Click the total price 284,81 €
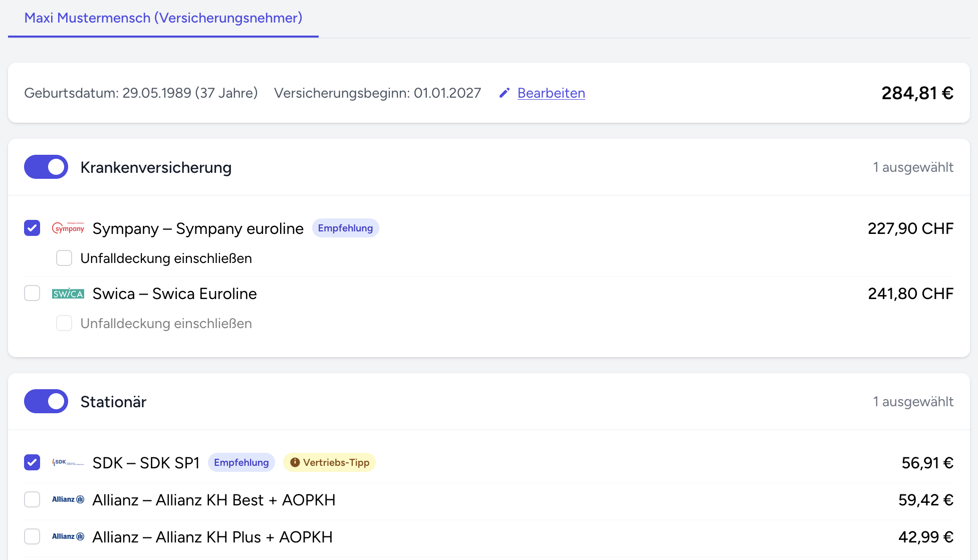 [x=917, y=93]
